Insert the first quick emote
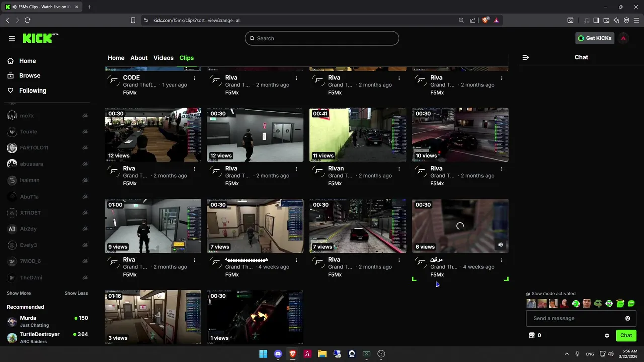Viewport: 644px width, 362px height. click(x=531, y=303)
